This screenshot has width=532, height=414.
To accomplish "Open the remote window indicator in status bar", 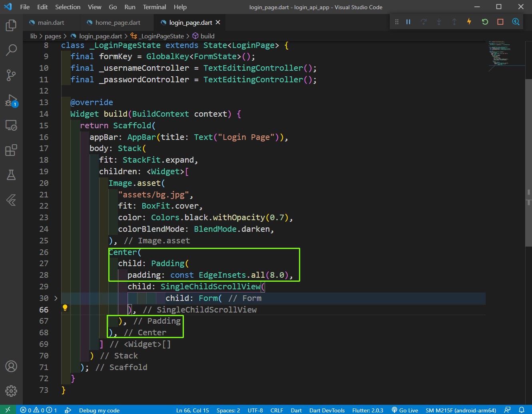I will 8,410.
